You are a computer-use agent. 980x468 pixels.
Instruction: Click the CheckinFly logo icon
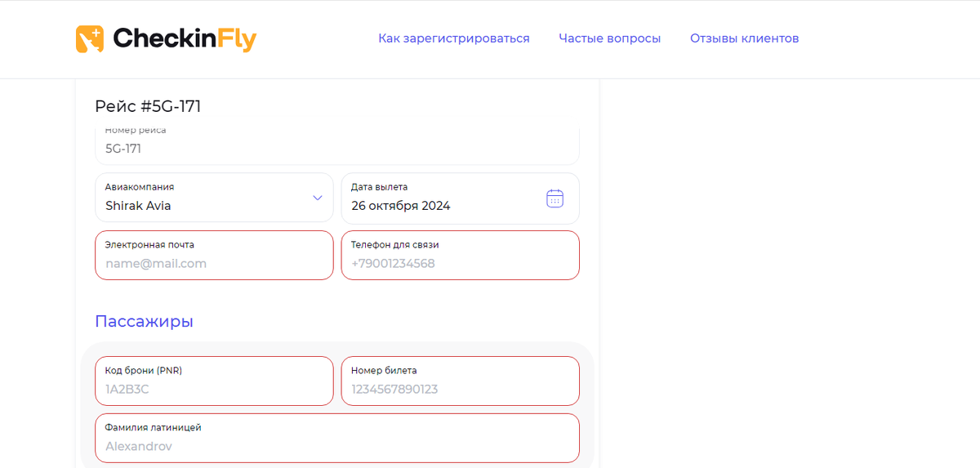(90, 39)
